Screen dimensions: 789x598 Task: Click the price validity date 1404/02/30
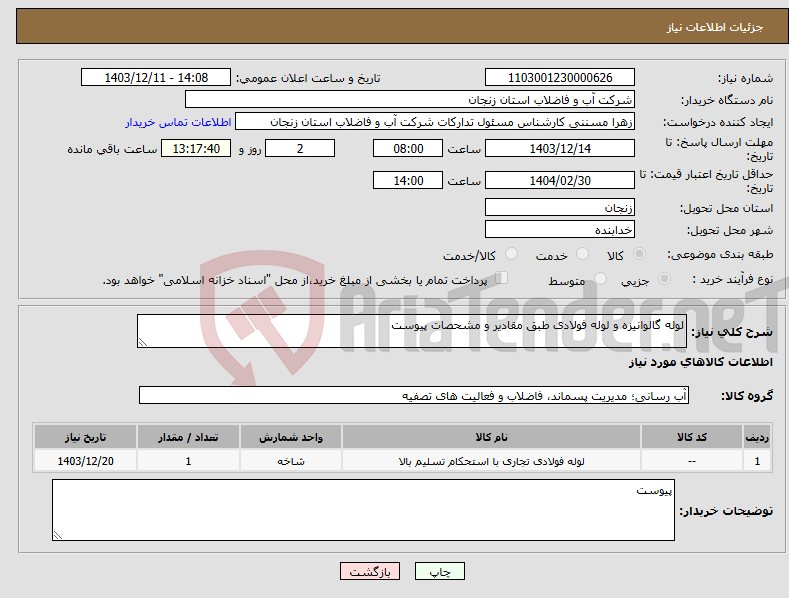click(x=560, y=180)
